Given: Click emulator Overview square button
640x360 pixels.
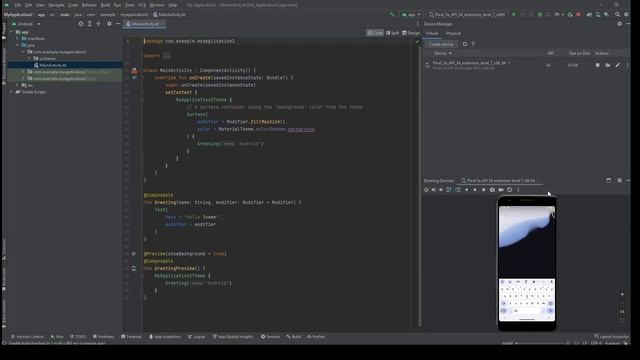Looking at the screenshot, I should coord(484,190).
